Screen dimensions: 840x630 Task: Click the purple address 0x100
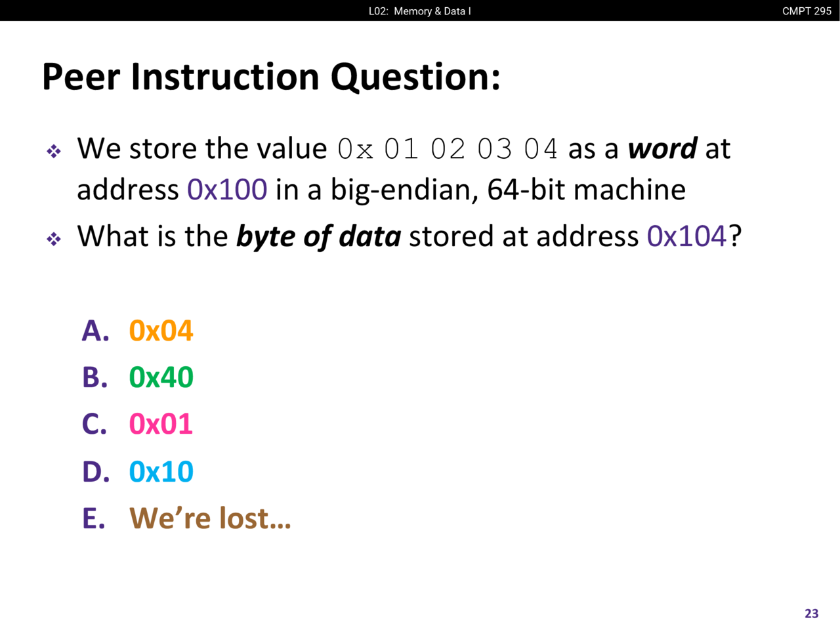click(x=227, y=190)
